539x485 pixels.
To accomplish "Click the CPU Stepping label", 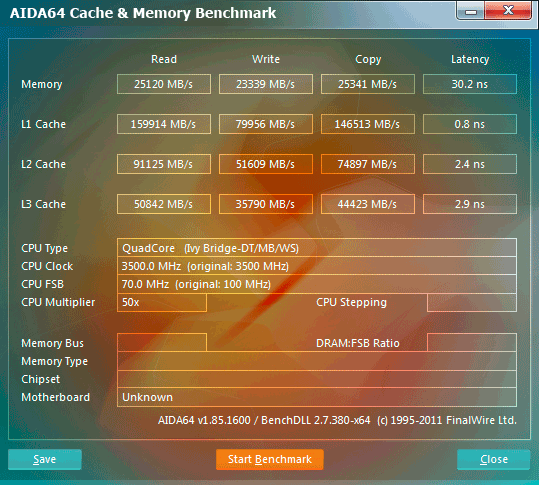I will coord(351,302).
